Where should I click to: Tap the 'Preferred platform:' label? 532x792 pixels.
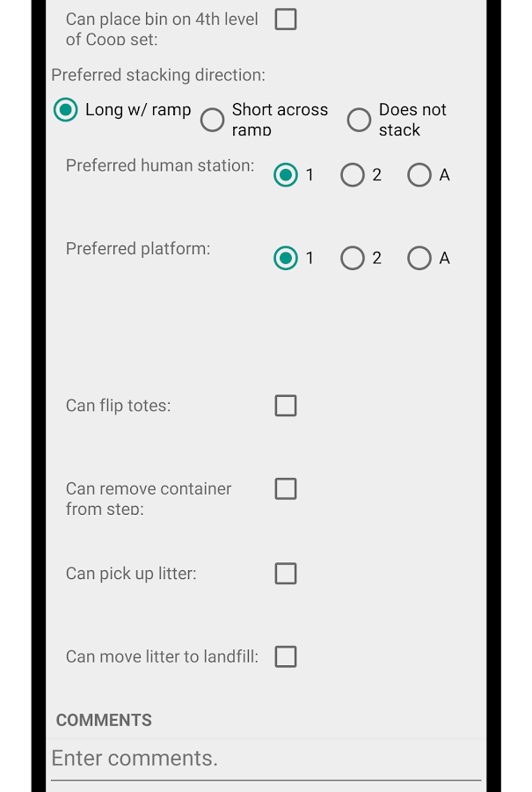pyautogui.click(x=138, y=249)
